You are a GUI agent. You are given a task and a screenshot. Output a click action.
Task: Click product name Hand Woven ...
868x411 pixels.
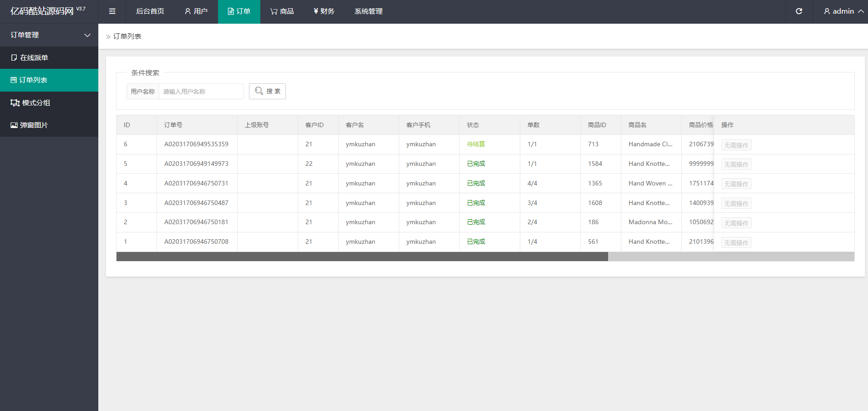(x=650, y=183)
